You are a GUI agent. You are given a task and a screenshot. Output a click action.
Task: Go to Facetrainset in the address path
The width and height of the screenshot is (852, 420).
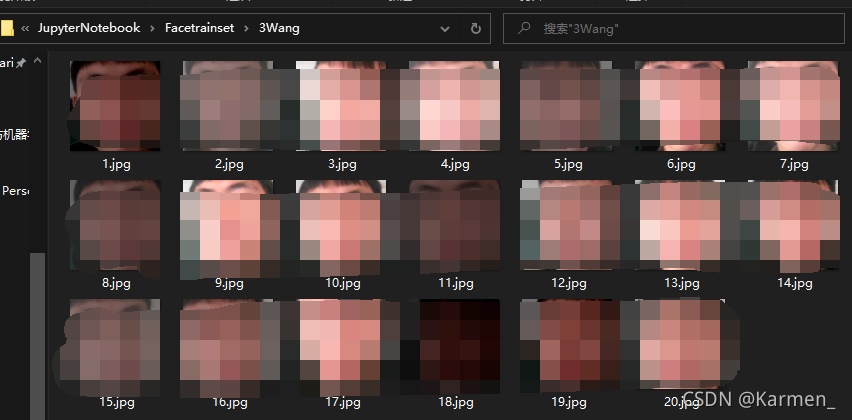click(199, 28)
